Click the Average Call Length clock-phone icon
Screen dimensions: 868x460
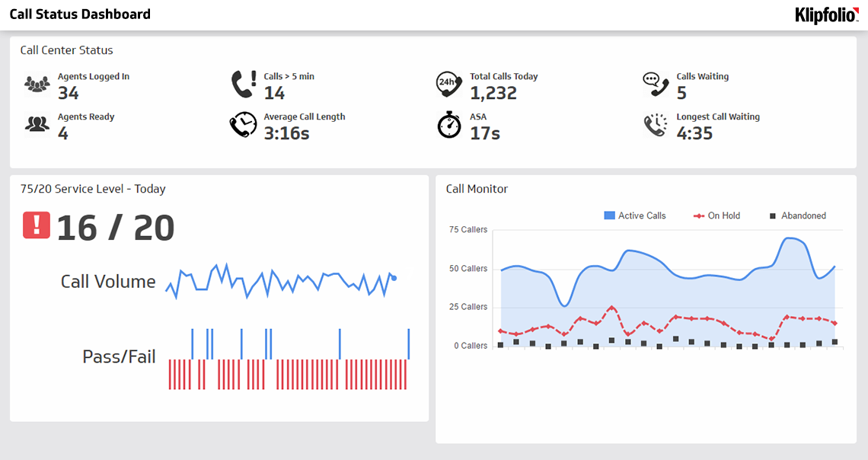[244, 125]
